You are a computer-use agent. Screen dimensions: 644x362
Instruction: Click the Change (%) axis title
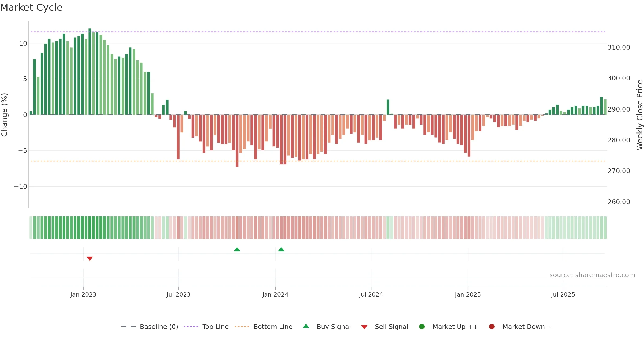pos(4,115)
